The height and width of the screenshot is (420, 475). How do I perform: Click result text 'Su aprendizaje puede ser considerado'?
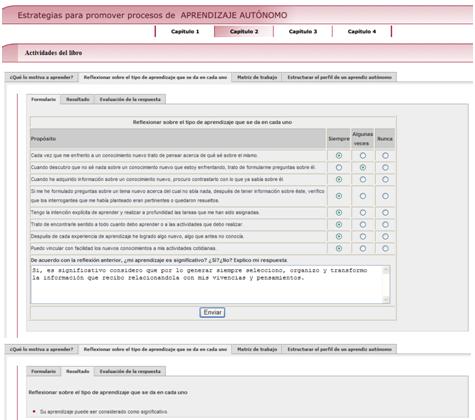tap(103, 412)
